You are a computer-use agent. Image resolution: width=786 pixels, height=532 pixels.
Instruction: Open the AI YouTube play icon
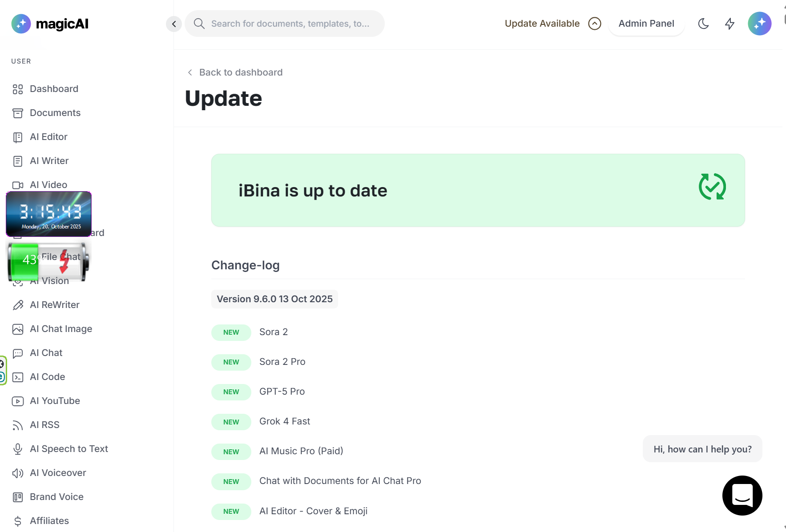click(x=18, y=401)
